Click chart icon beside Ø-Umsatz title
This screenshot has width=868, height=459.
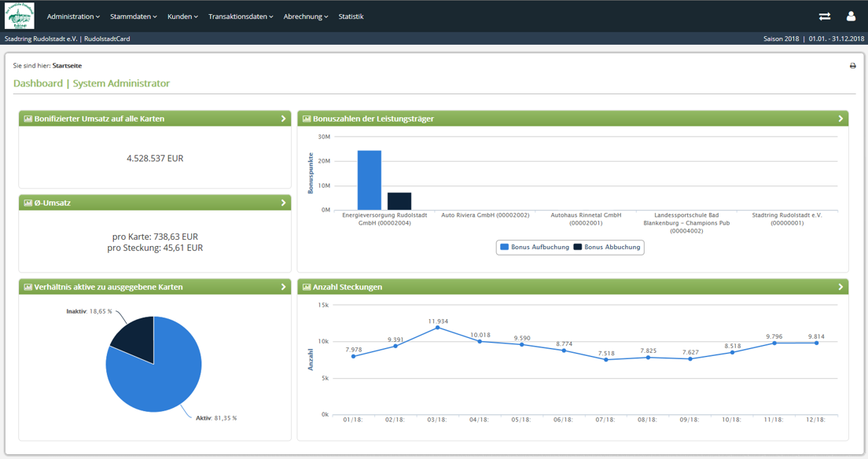coord(28,204)
